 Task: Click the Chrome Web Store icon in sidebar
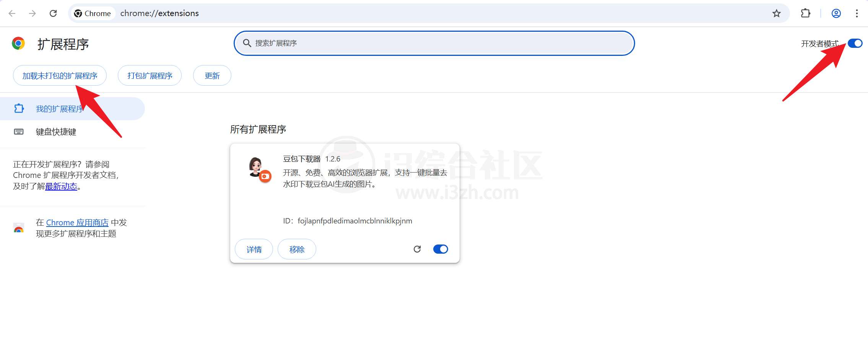coord(19,228)
